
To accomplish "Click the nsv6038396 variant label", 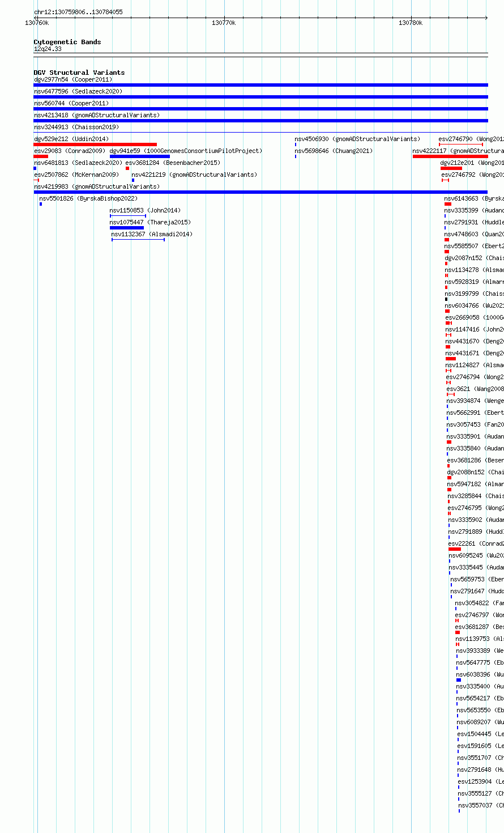I will pyautogui.click(x=480, y=674).
